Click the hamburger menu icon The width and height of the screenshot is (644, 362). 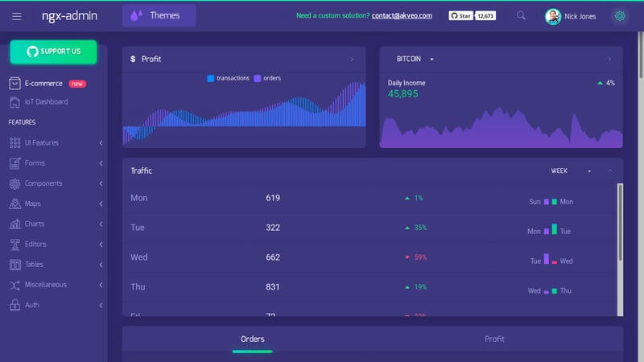pos(17,15)
